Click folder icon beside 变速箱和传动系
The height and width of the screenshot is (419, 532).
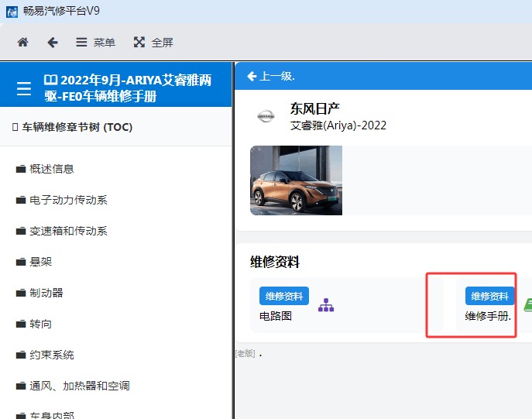point(21,231)
